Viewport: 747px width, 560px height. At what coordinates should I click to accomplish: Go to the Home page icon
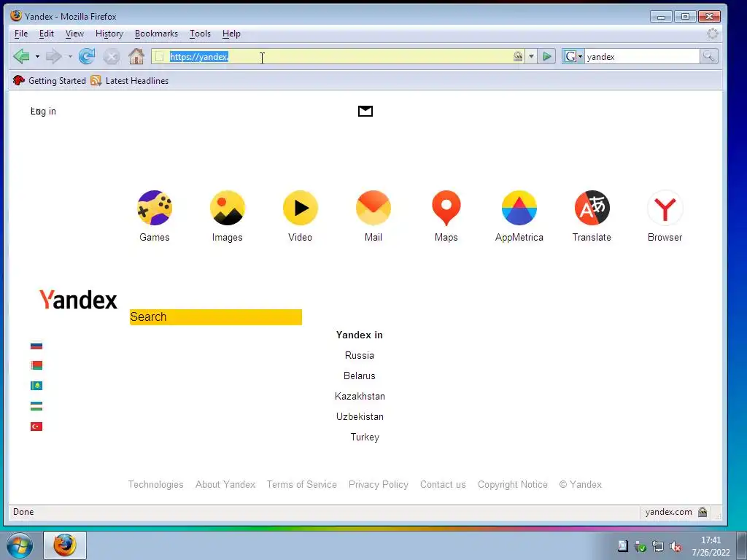[x=136, y=57]
